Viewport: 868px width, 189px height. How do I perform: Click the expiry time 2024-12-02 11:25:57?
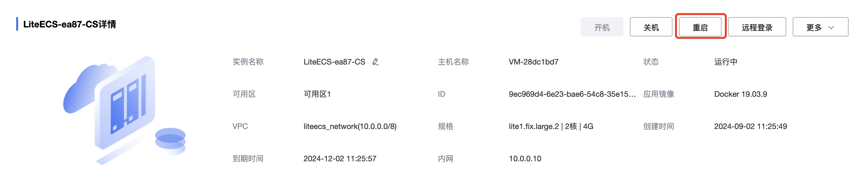[x=340, y=159]
